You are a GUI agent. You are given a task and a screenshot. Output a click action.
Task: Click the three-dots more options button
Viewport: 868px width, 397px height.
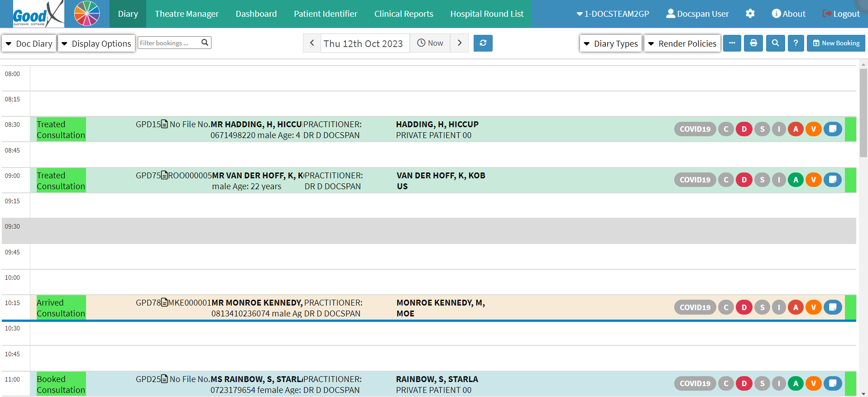coord(732,43)
